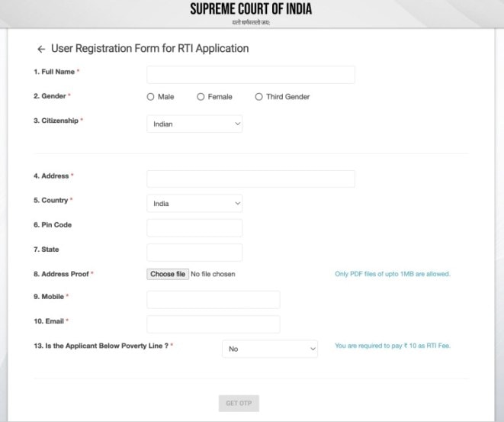
Task: Click the GET OTP button
Action: (x=239, y=403)
